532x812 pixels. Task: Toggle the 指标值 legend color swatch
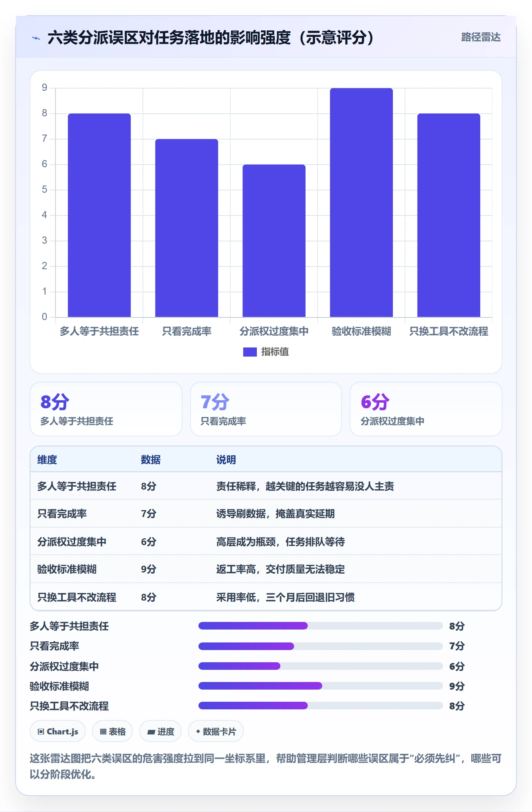point(250,352)
